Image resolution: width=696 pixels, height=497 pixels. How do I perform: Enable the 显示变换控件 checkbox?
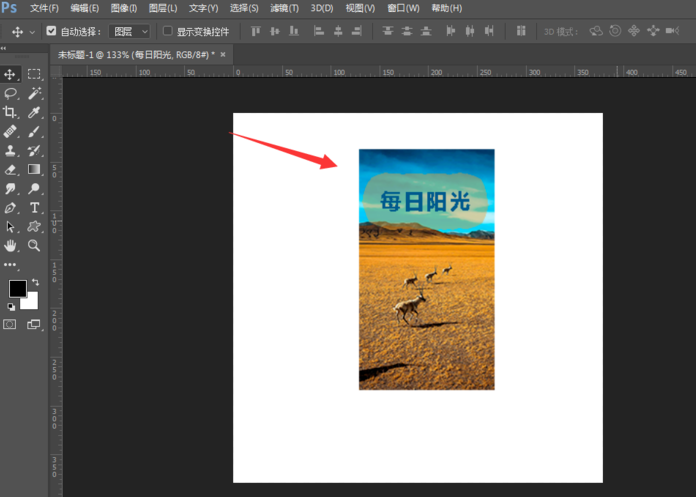click(x=167, y=31)
